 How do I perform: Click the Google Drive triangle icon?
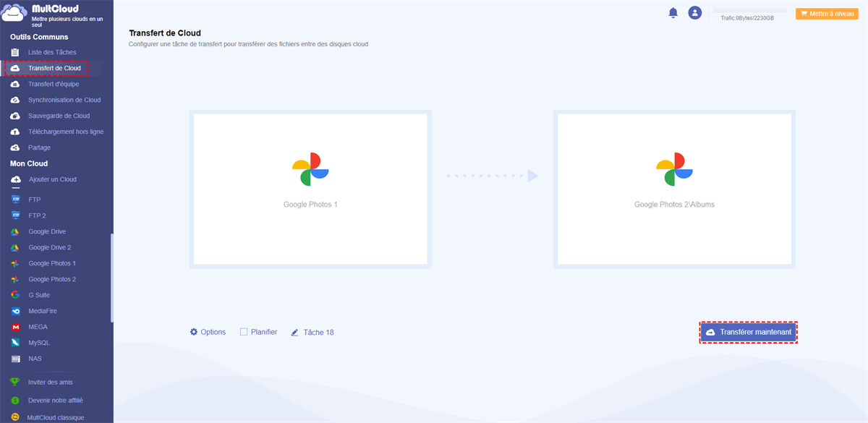[14, 231]
